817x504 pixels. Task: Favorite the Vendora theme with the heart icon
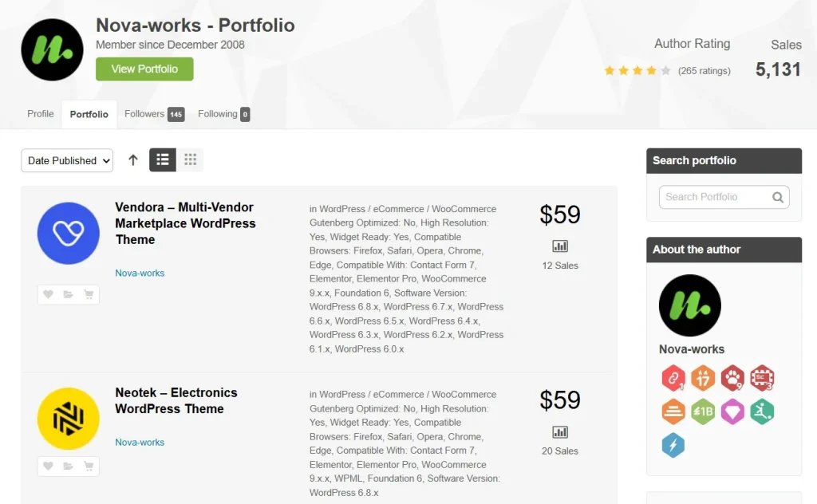pyautogui.click(x=48, y=294)
